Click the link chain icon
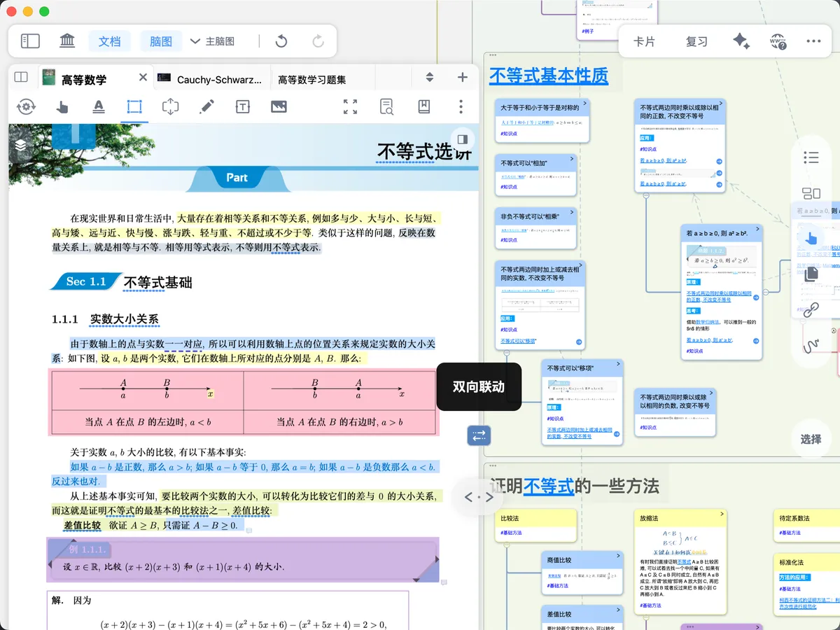 pyautogui.click(x=811, y=309)
